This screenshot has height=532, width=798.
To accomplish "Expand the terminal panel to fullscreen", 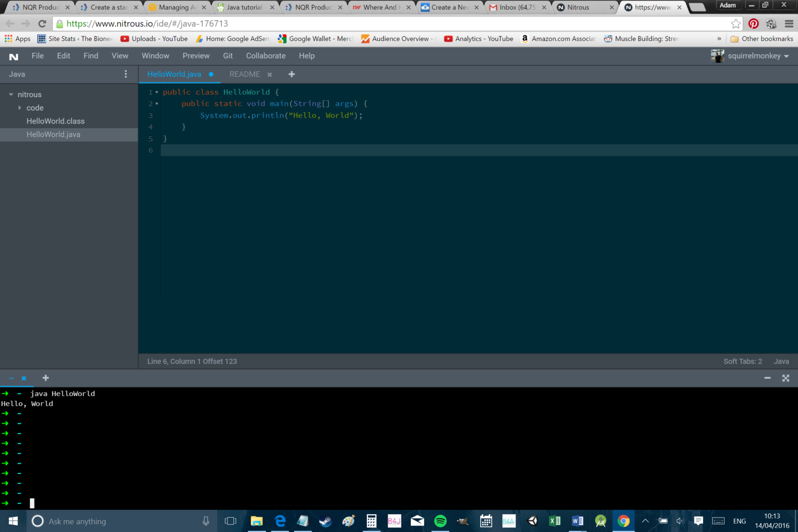I will pyautogui.click(x=786, y=378).
